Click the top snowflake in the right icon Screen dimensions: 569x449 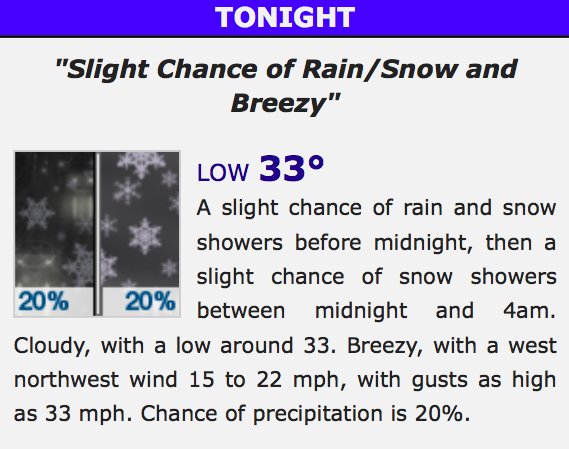click(x=142, y=164)
